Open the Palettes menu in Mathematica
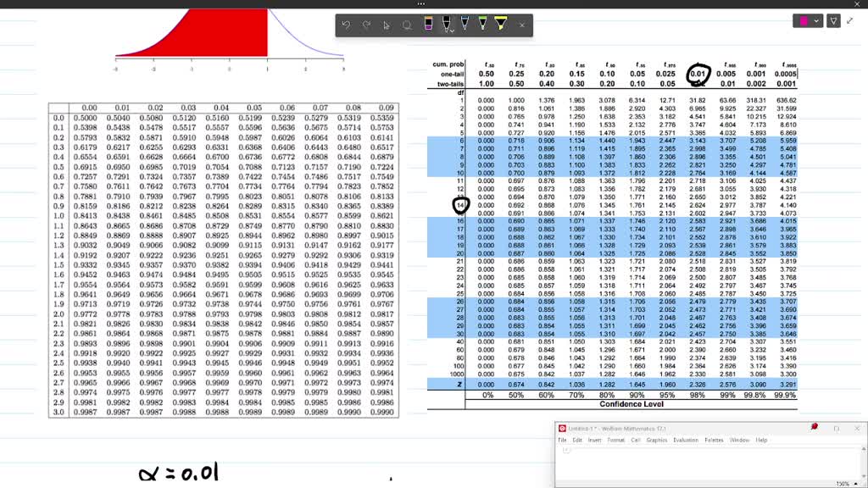This screenshot has width=868, height=488. tap(714, 440)
